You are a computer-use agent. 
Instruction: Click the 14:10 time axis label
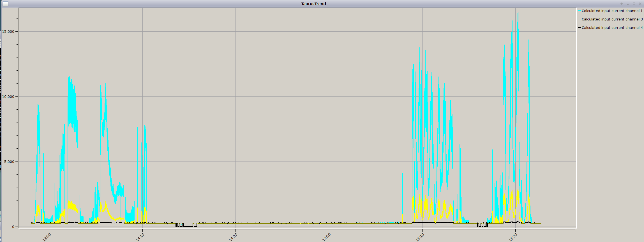[140, 237]
